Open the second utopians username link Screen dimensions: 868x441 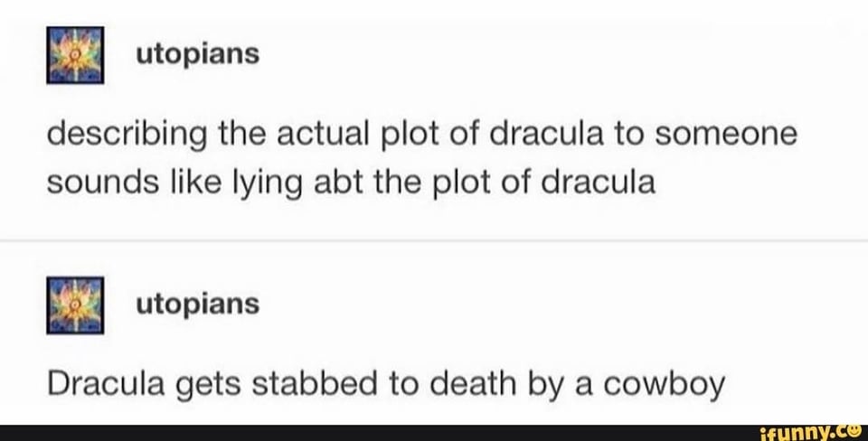pos(197,305)
